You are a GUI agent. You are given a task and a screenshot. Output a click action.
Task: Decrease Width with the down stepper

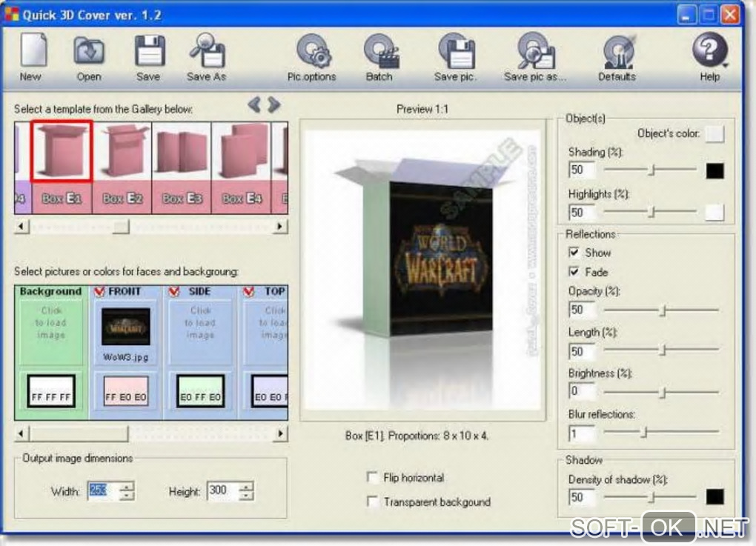127,496
